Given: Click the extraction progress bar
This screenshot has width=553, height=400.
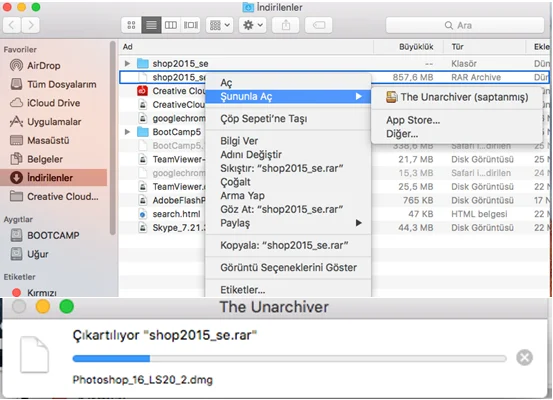Looking at the screenshot, I should (289, 359).
